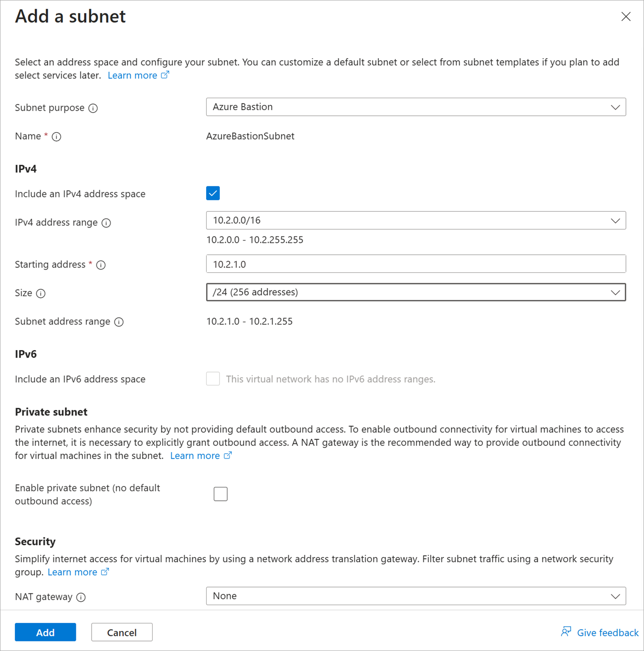Uncheck Include an IPv4 address space
Screen dimensions: 644x651
(x=213, y=193)
